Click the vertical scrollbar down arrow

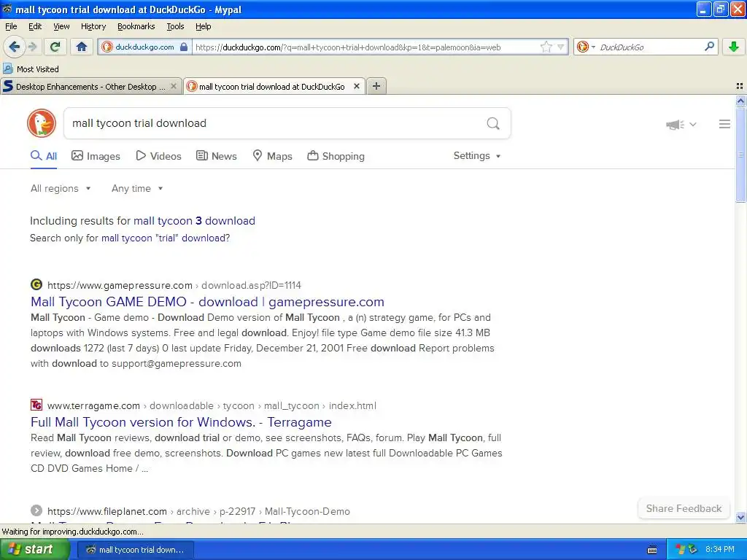(740, 518)
